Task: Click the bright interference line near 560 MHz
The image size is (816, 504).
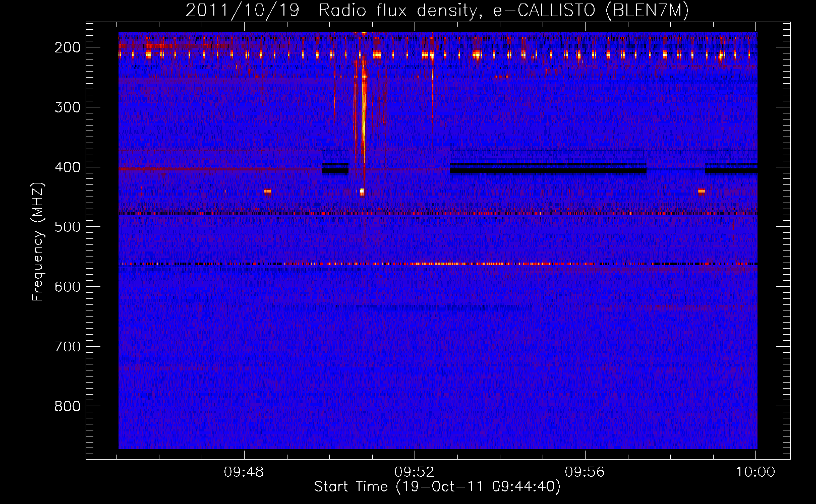Action: pyautogui.click(x=438, y=264)
